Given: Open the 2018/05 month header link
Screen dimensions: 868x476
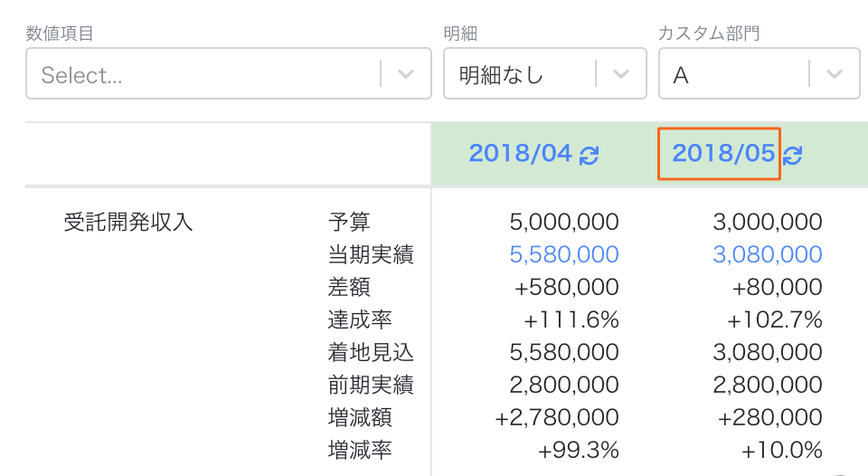Looking at the screenshot, I should pyautogui.click(x=723, y=154).
